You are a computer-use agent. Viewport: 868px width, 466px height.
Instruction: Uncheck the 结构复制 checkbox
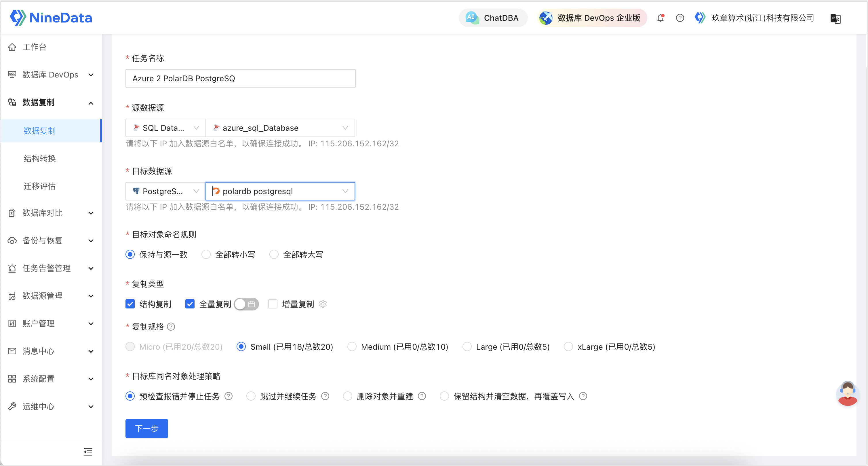pos(130,304)
